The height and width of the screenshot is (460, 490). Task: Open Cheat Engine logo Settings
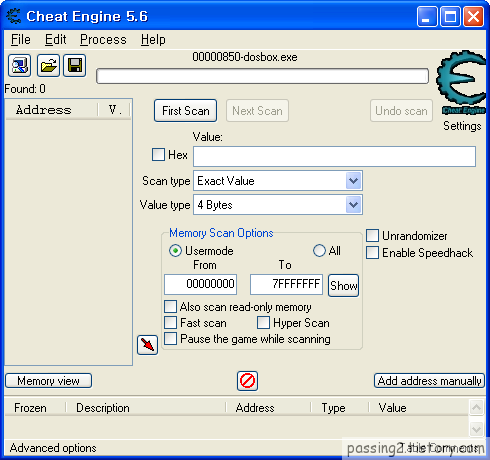[x=461, y=82]
